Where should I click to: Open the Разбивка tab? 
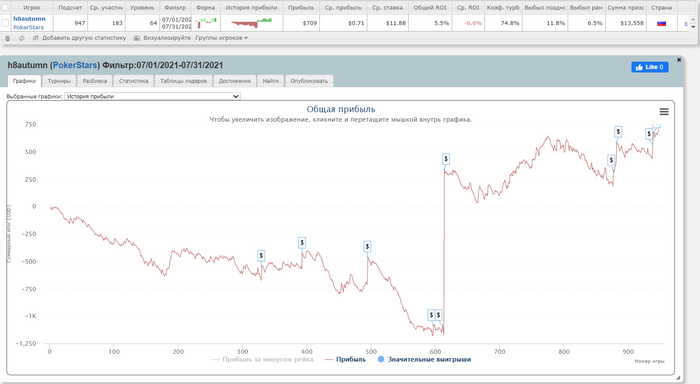click(x=95, y=81)
